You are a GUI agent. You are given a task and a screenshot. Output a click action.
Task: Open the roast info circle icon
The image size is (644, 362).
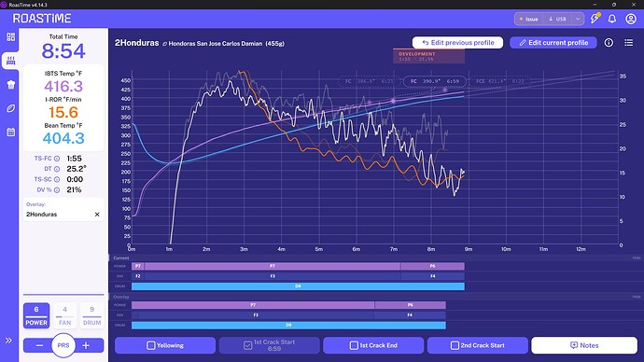(609, 43)
